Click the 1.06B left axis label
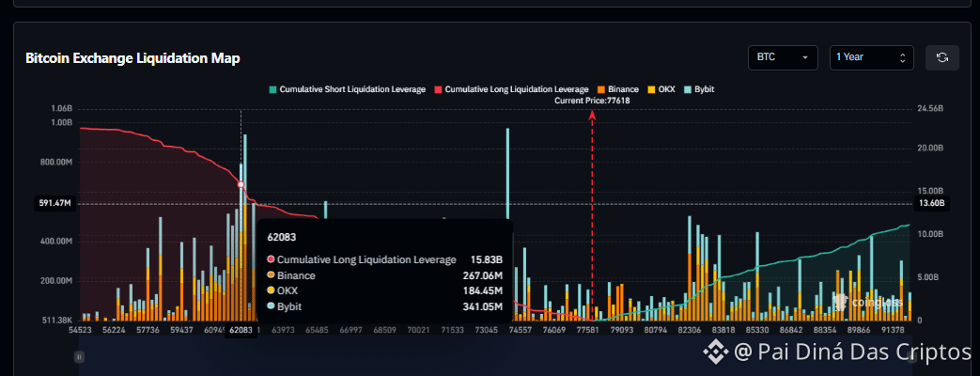This screenshot has width=980, height=376. (61, 109)
